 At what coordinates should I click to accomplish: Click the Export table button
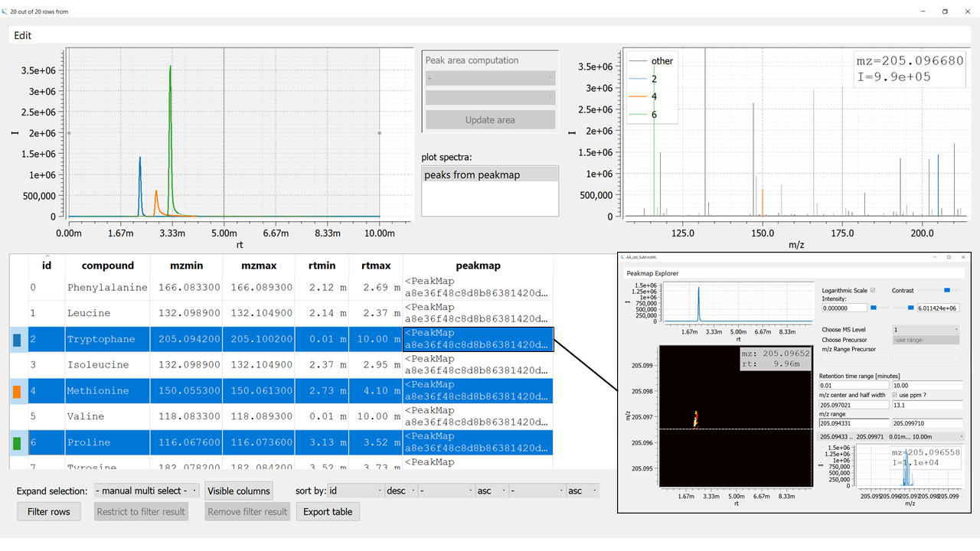(x=328, y=512)
